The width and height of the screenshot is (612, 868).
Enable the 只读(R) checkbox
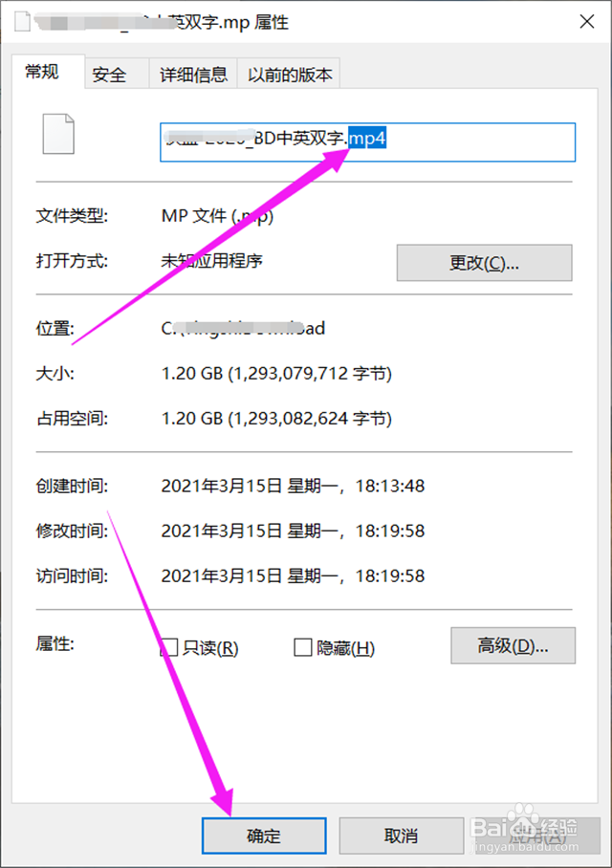tap(168, 648)
